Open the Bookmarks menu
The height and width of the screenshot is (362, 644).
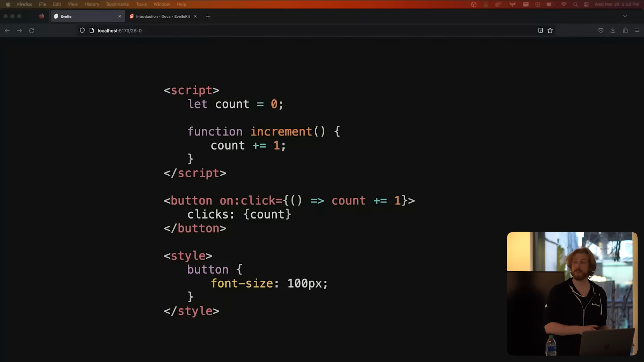(x=117, y=4)
